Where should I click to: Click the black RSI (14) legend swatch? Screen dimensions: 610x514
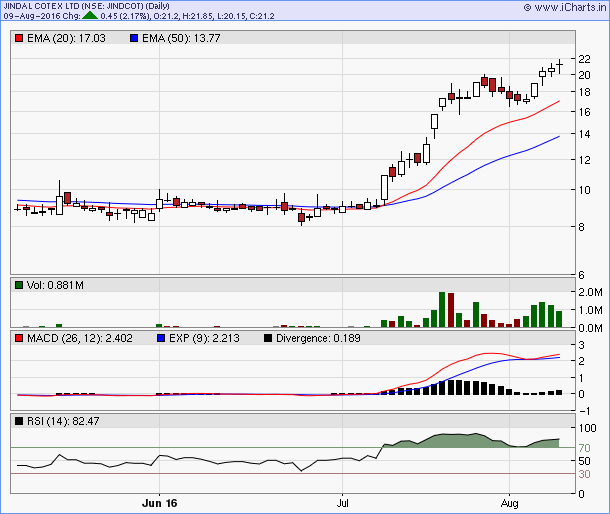click(x=19, y=421)
